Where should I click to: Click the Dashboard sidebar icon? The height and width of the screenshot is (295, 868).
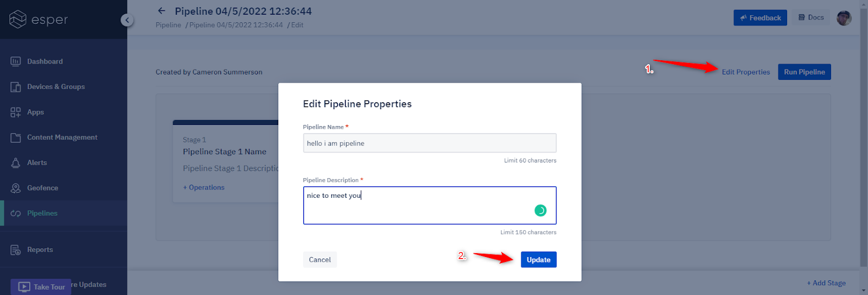16,61
